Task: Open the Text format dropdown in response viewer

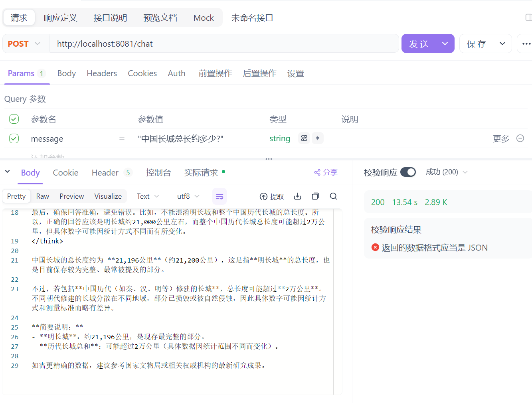Action: 147,196
